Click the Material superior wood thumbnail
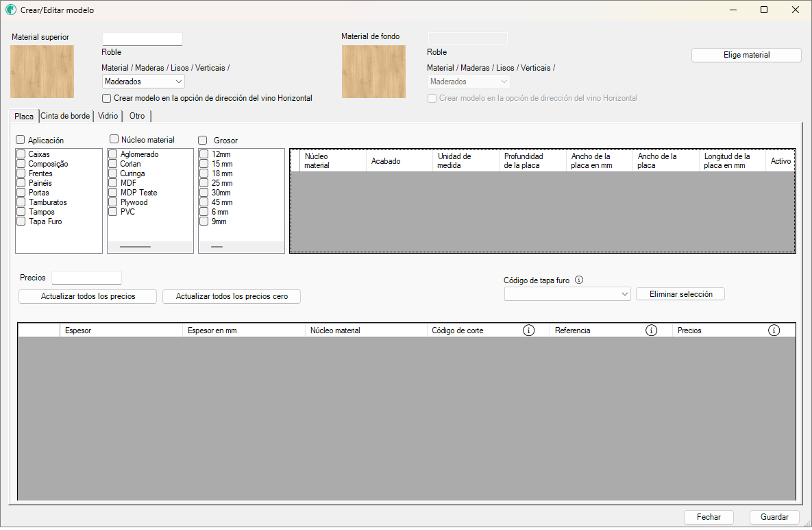812x530 pixels. click(x=42, y=71)
